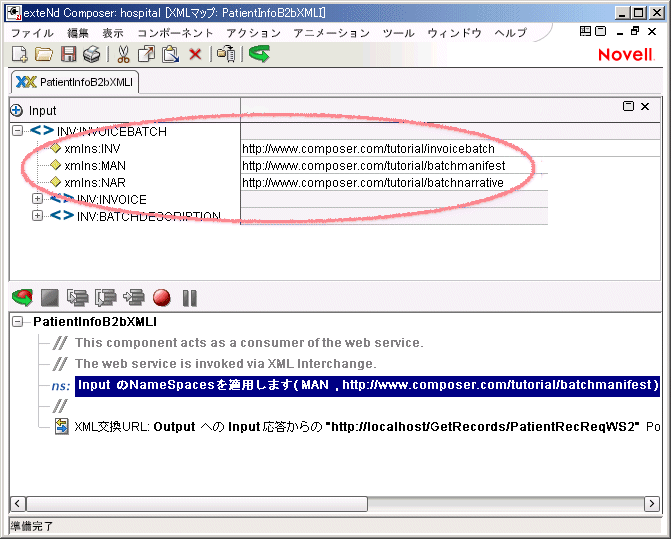
Task: Start animation with the green arrow icon
Action: pos(23,298)
